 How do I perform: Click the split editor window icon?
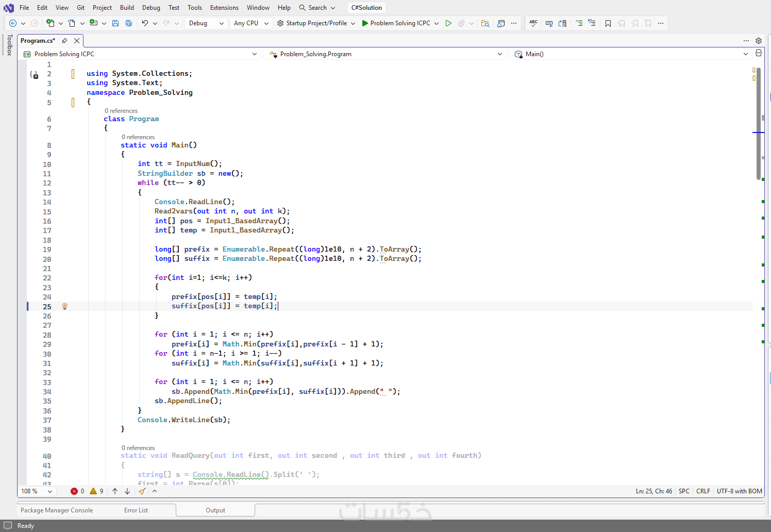[x=759, y=53]
